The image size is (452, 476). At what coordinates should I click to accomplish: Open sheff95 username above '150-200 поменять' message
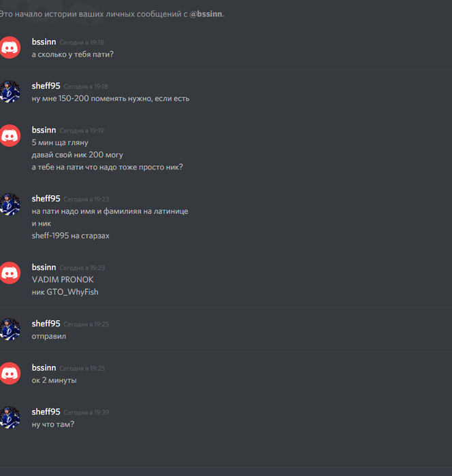pyautogui.click(x=46, y=86)
